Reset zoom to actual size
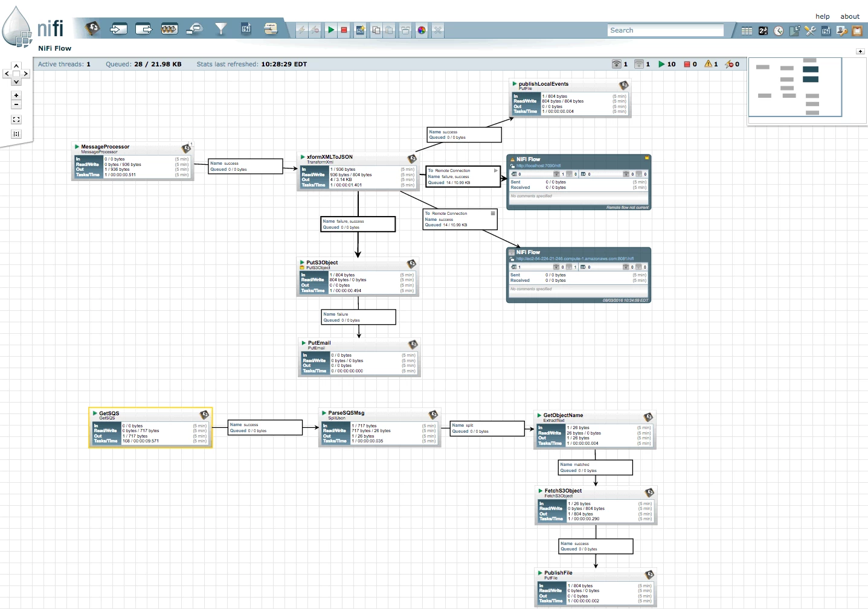868x609 pixels. click(x=16, y=134)
